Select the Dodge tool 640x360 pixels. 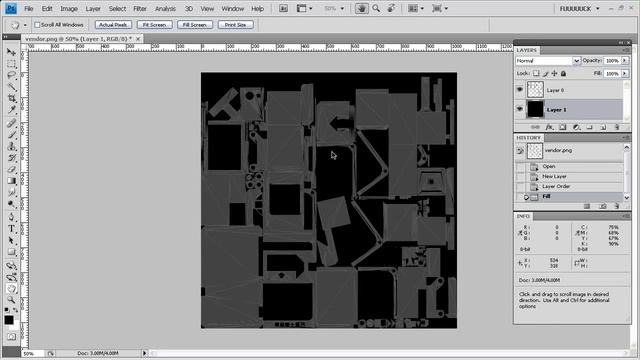11,204
